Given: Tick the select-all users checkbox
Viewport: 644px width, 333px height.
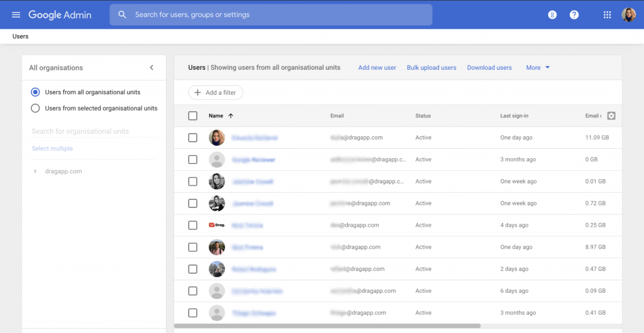Looking at the screenshot, I should (192, 116).
